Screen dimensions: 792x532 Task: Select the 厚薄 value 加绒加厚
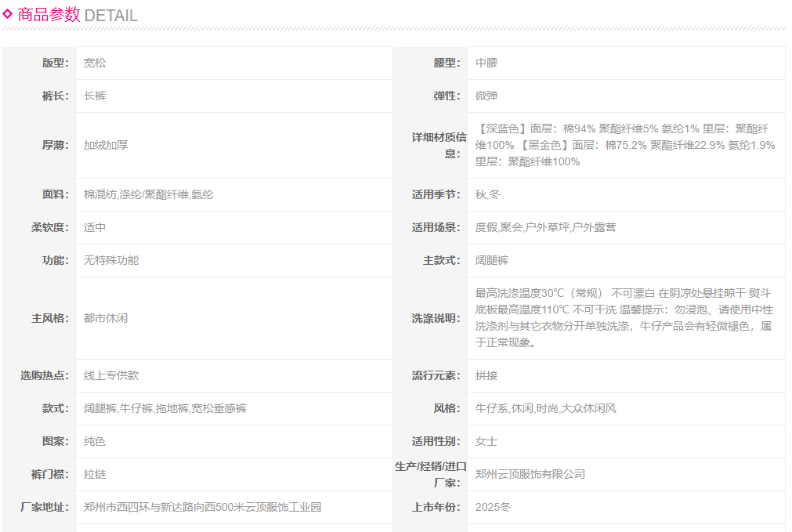(x=106, y=145)
